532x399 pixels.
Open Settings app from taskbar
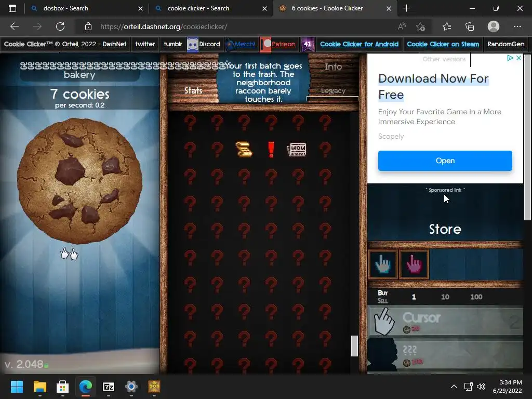coord(131,387)
